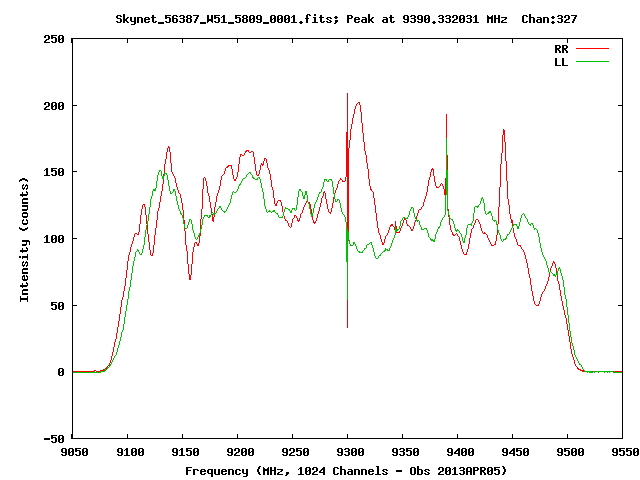Click the x-axis tick label 9200
Image resolution: width=640 pixels, height=480 pixels.
[x=240, y=452]
